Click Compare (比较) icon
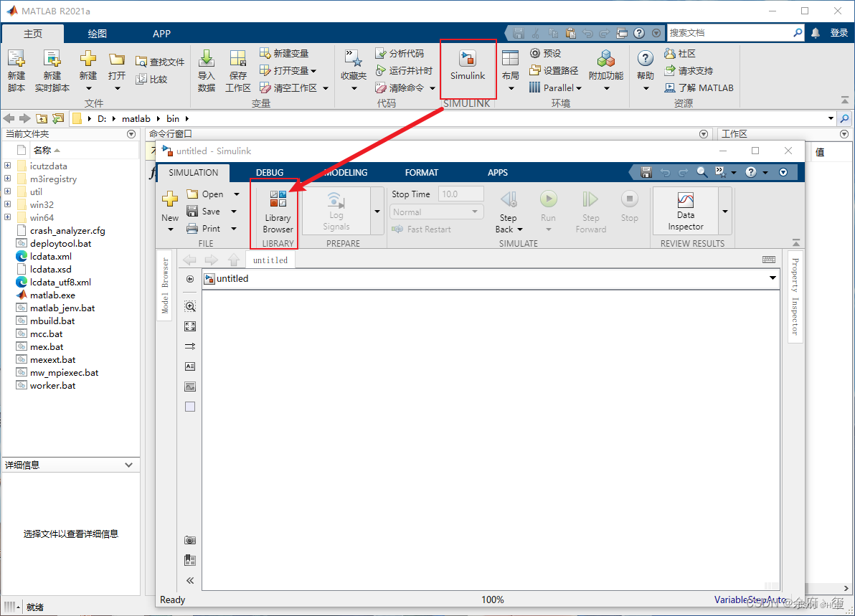 tap(141, 79)
